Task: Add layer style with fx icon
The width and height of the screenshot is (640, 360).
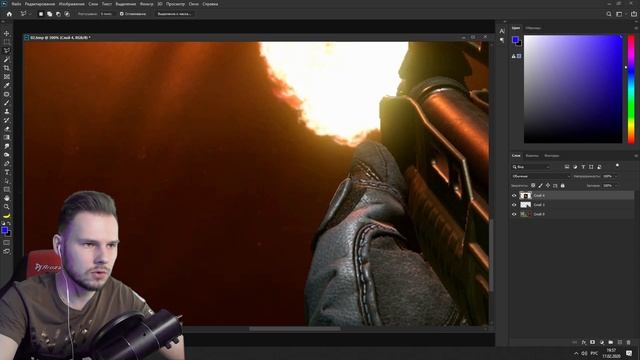Action: tap(584, 342)
